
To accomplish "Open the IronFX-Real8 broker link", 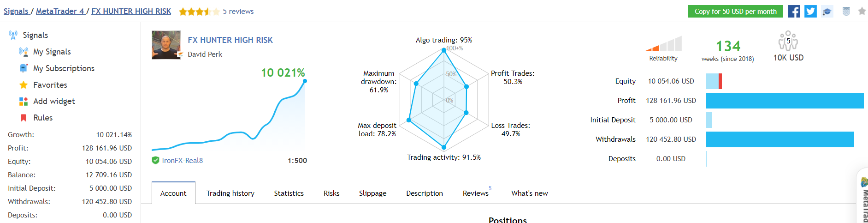I will (182, 160).
